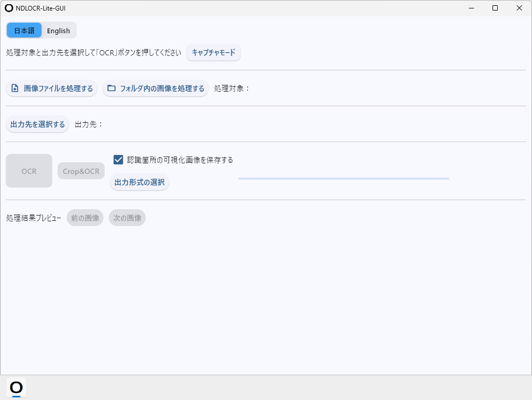Go to 前の画像 in preview
The width and height of the screenshot is (532, 400).
(85, 218)
